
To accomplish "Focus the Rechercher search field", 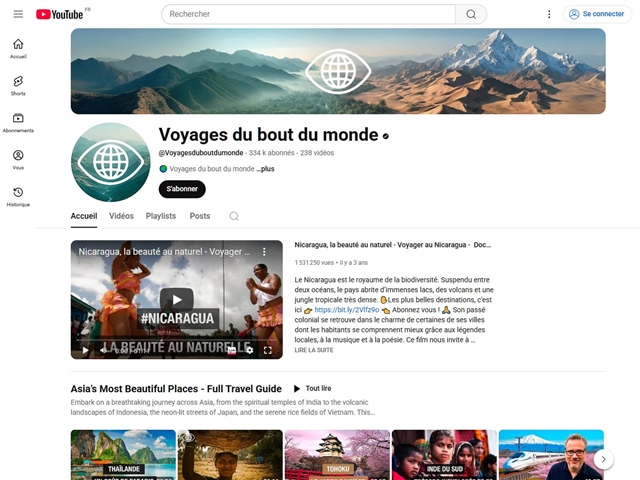I will [x=309, y=14].
